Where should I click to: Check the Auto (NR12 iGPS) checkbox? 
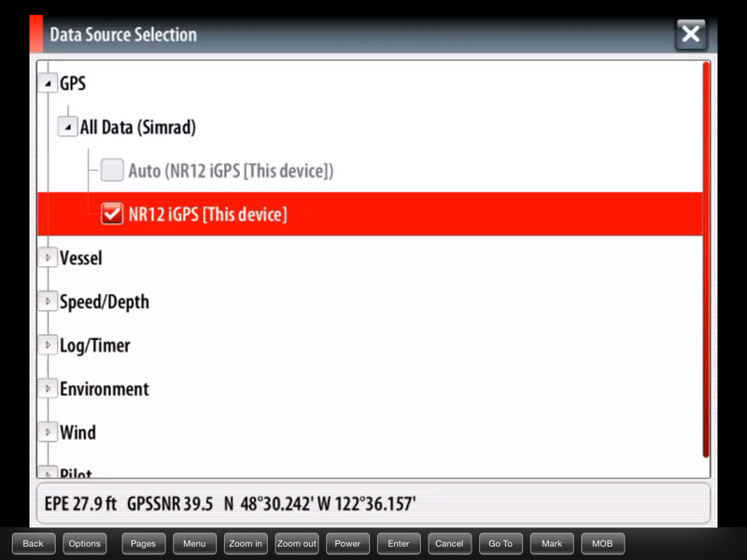[112, 171]
